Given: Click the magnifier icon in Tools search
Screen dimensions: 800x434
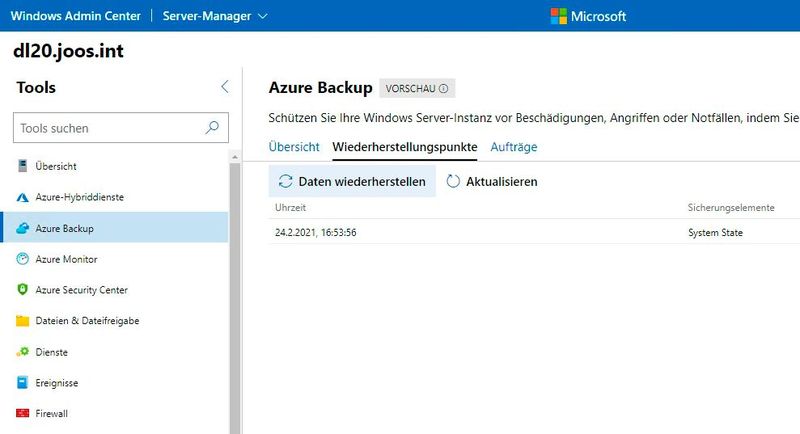Looking at the screenshot, I should point(212,127).
